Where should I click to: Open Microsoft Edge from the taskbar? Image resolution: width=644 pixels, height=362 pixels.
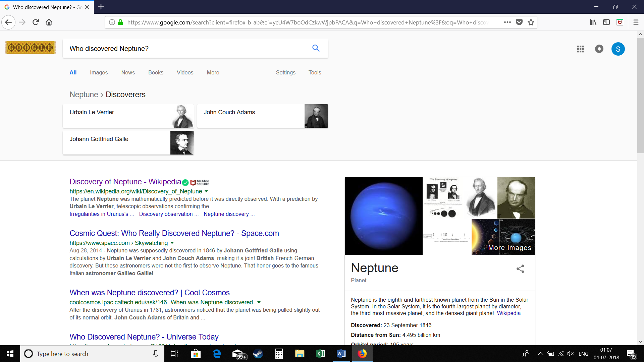[x=217, y=354]
